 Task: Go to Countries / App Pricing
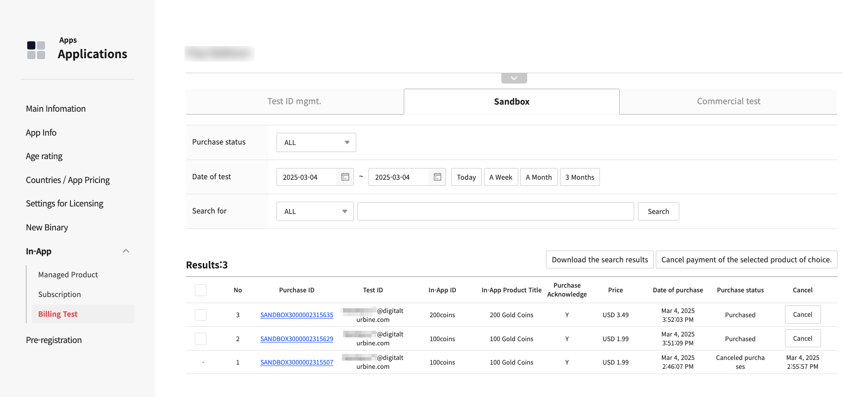[x=68, y=180]
